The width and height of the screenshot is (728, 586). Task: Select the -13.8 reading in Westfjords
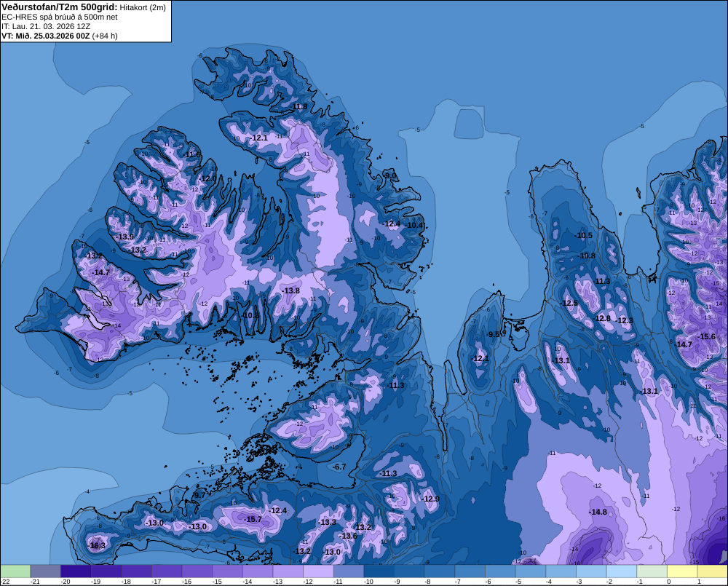[x=290, y=290]
